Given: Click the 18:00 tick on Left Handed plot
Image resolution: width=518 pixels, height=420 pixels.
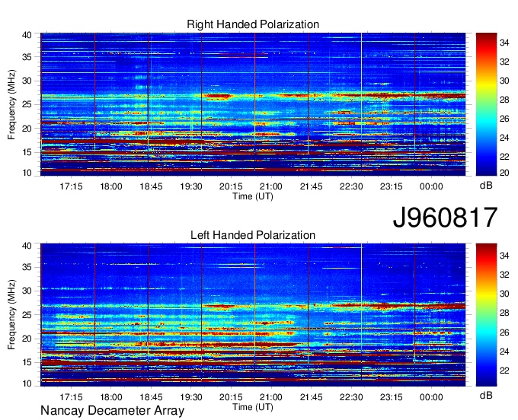Looking at the screenshot, I should [x=111, y=397].
